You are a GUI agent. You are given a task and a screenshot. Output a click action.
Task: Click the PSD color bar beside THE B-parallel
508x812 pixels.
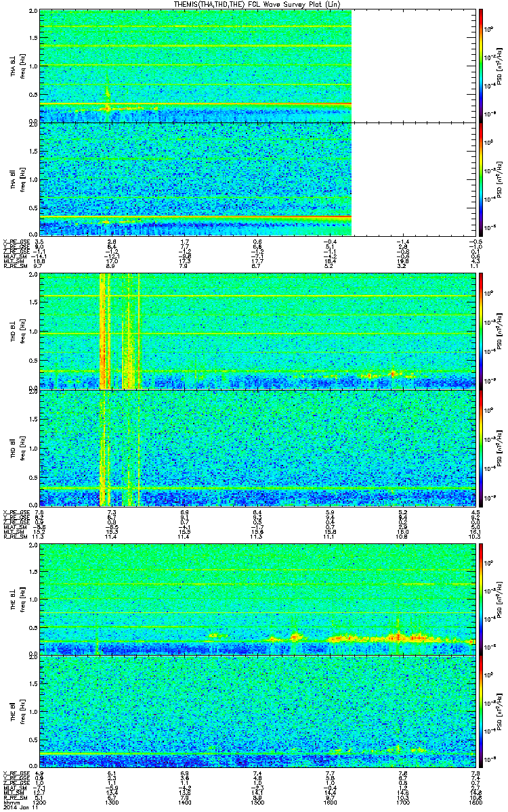tap(480, 712)
